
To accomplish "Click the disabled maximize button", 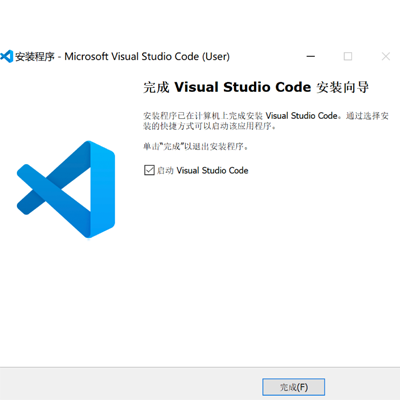I will tap(348, 56).
